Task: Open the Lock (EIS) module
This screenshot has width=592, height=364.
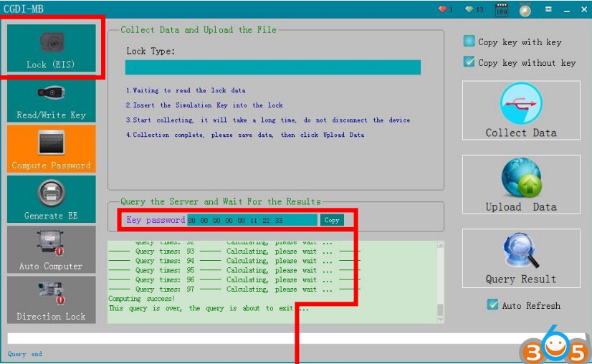Action: pyautogui.click(x=52, y=48)
